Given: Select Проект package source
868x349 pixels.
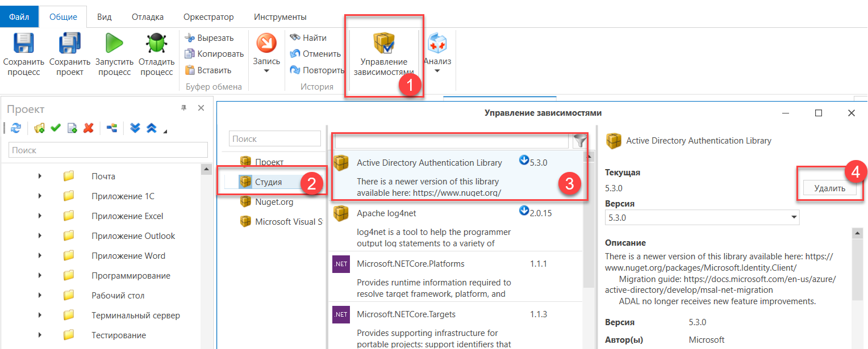Looking at the screenshot, I should [x=269, y=162].
